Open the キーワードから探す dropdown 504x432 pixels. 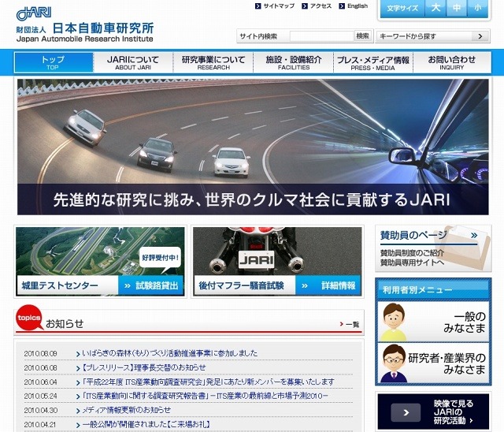[432, 36]
